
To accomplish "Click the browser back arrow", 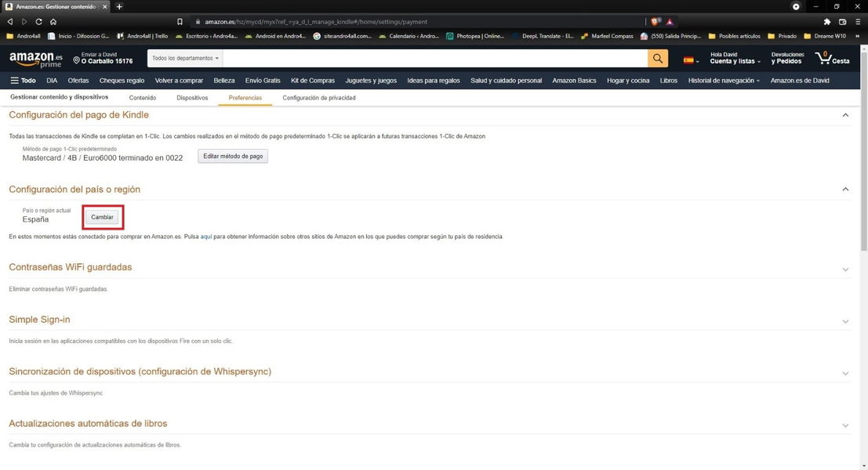I will pos(10,22).
